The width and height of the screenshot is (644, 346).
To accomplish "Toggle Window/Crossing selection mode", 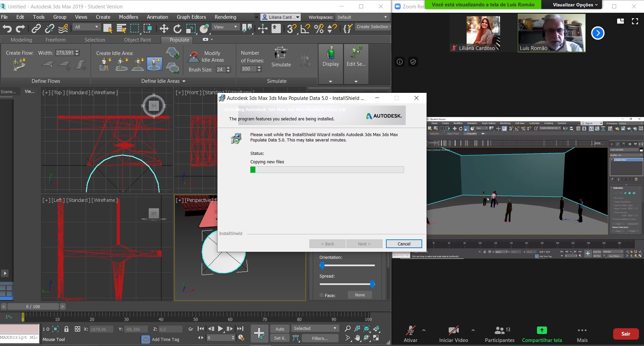I will 148,29.
